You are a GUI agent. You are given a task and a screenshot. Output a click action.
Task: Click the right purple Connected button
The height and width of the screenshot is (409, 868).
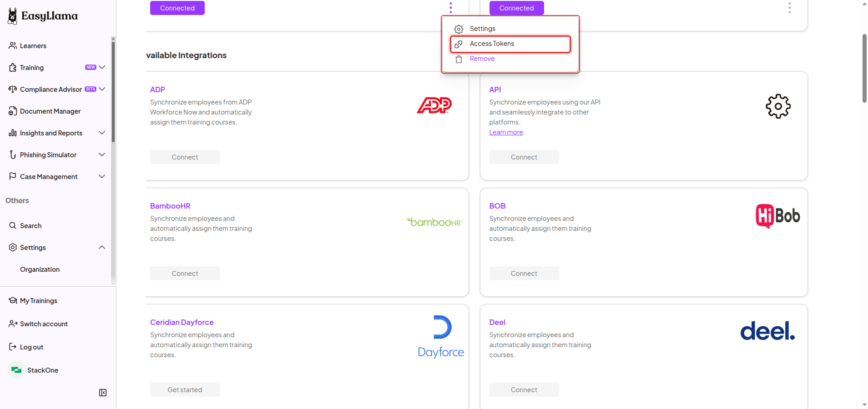point(516,8)
